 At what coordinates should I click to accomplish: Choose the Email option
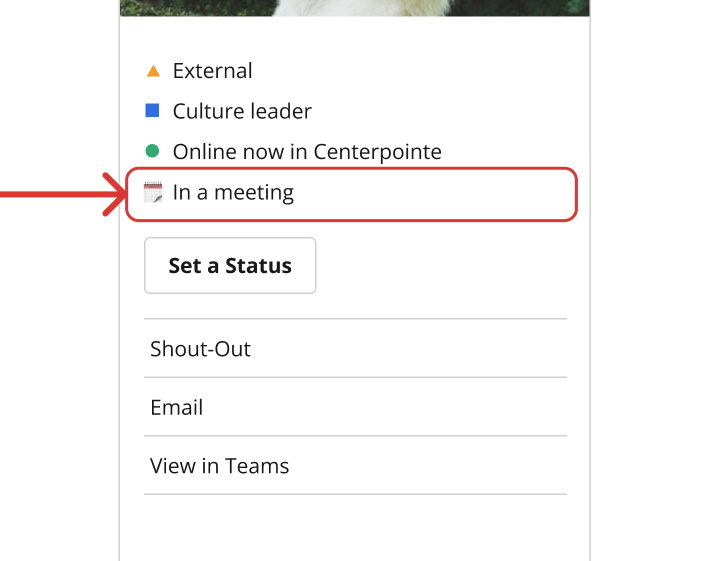coord(176,408)
